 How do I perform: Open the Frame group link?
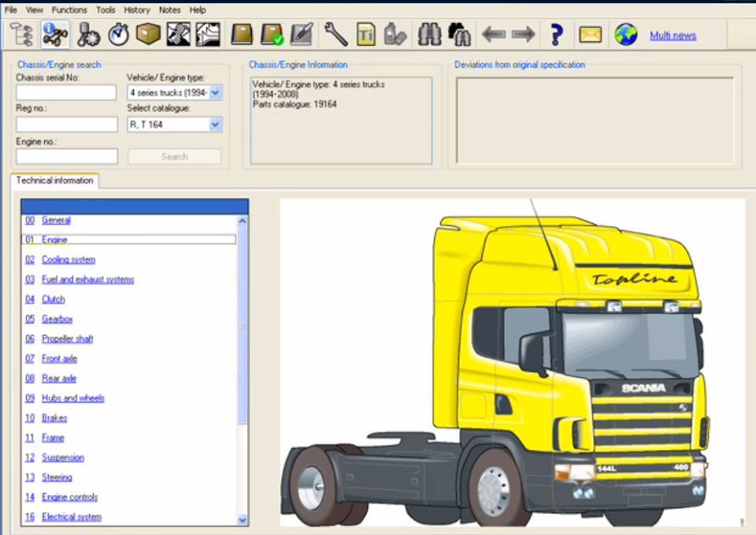pos(53,437)
